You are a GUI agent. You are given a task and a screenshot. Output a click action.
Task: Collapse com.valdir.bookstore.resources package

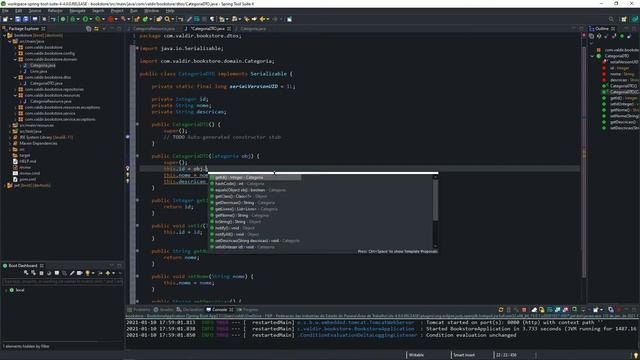[x=15, y=95]
